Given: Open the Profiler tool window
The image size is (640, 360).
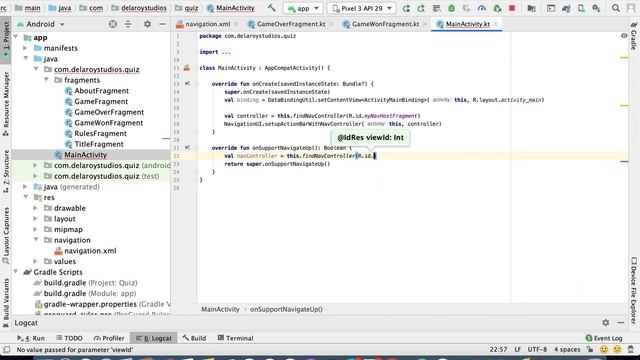Looking at the screenshot, I should [x=109, y=338].
